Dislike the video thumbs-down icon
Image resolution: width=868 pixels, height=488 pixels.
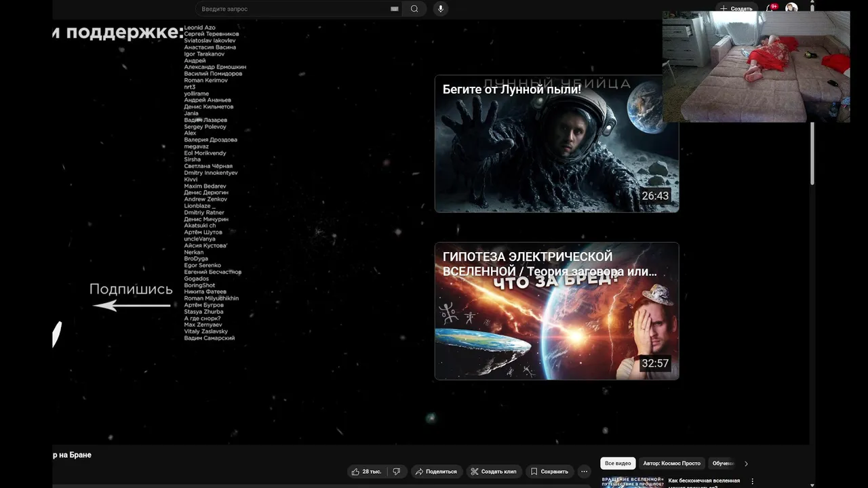pos(397,472)
